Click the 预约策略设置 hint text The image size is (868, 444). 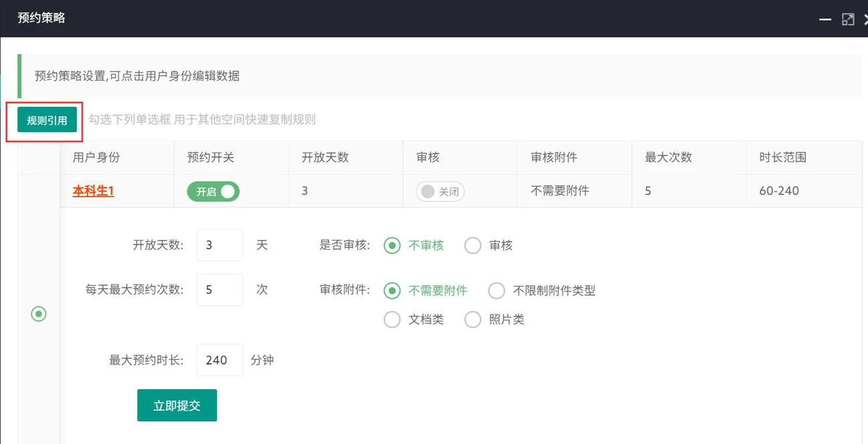click(137, 76)
